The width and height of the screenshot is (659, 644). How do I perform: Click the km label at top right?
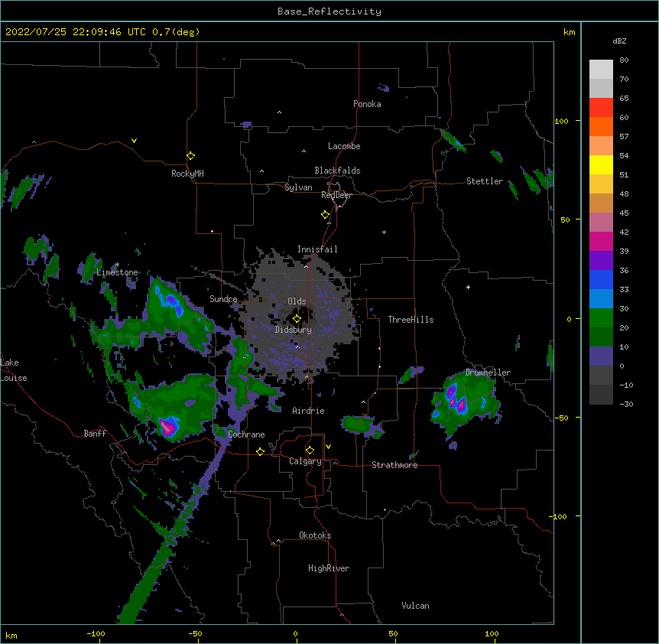[569, 32]
